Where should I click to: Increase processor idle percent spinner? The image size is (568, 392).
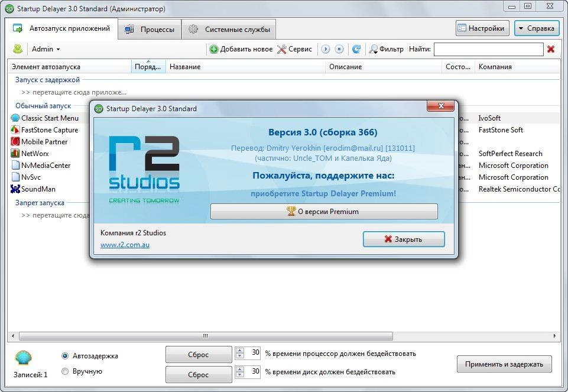coord(240,351)
